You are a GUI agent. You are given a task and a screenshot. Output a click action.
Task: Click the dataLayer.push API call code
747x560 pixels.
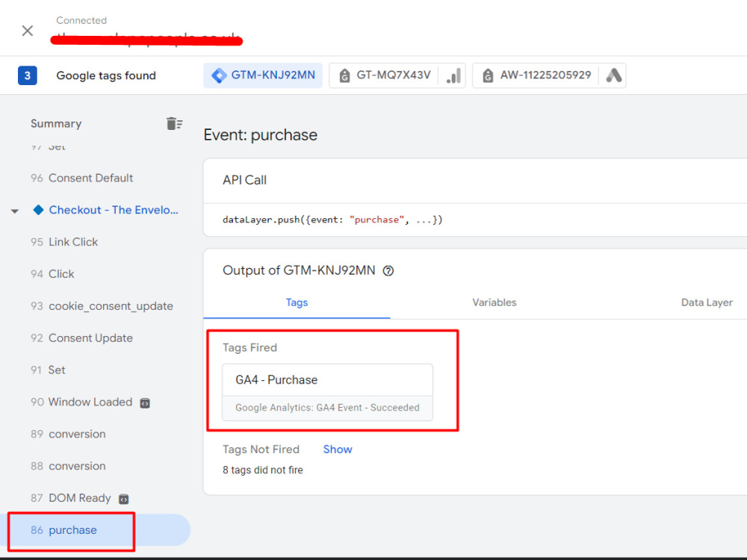pos(332,220)
